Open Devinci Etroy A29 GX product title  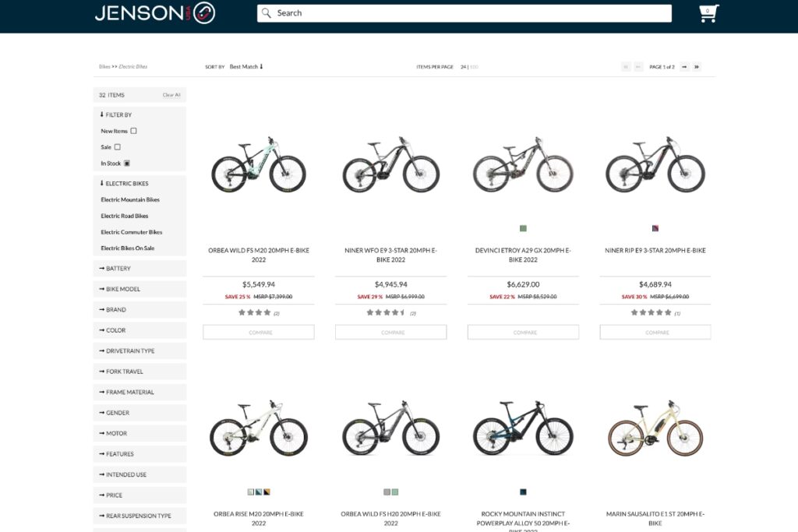tap(523, 255)
